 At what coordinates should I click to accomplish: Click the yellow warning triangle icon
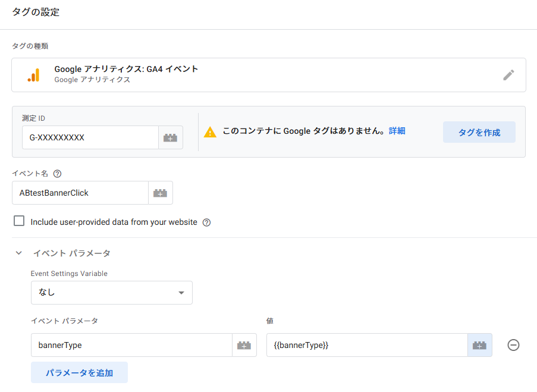(x=210, y=132)
